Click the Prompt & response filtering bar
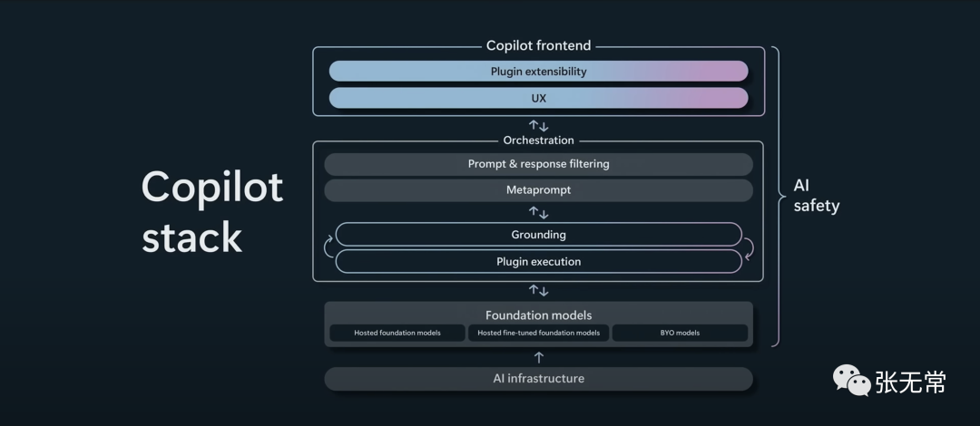 click(x=538, y=164)
